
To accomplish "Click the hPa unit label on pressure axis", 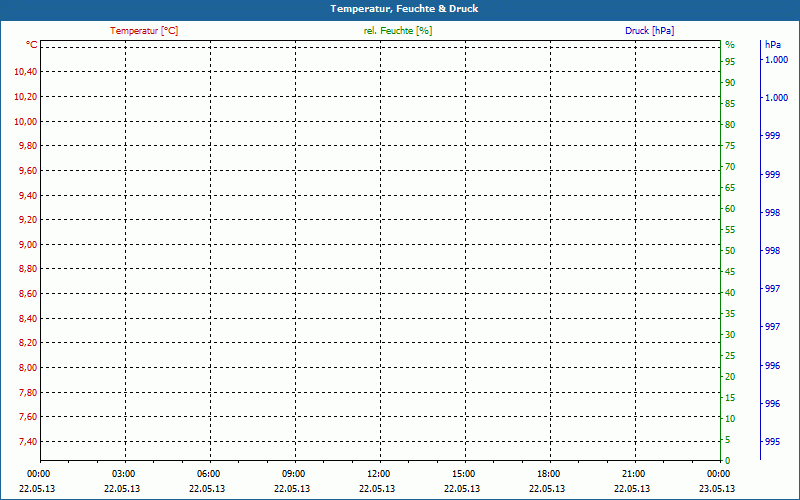I will point(773,45).
